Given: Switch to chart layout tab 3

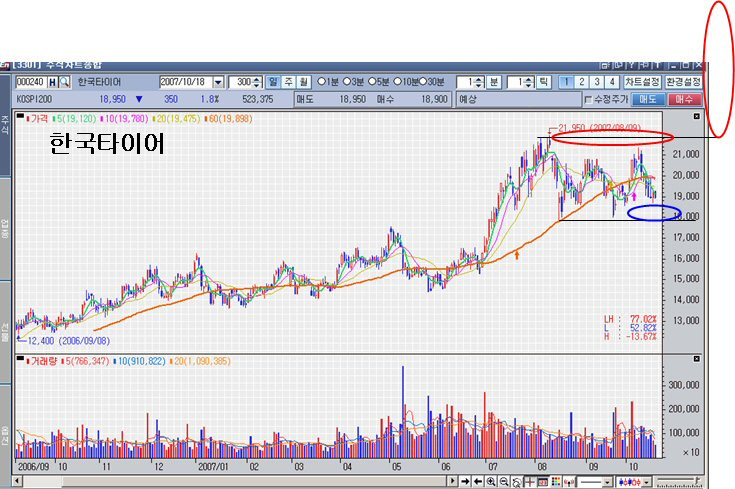Looking at the screenshot, I should (597, 82).
